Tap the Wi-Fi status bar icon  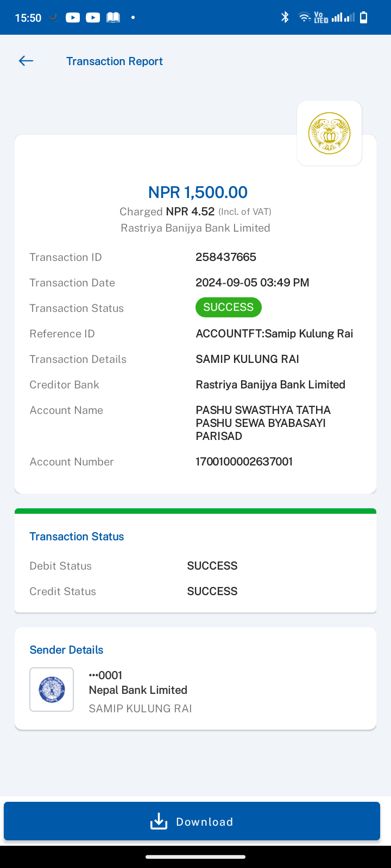click(x=305, y=17)
